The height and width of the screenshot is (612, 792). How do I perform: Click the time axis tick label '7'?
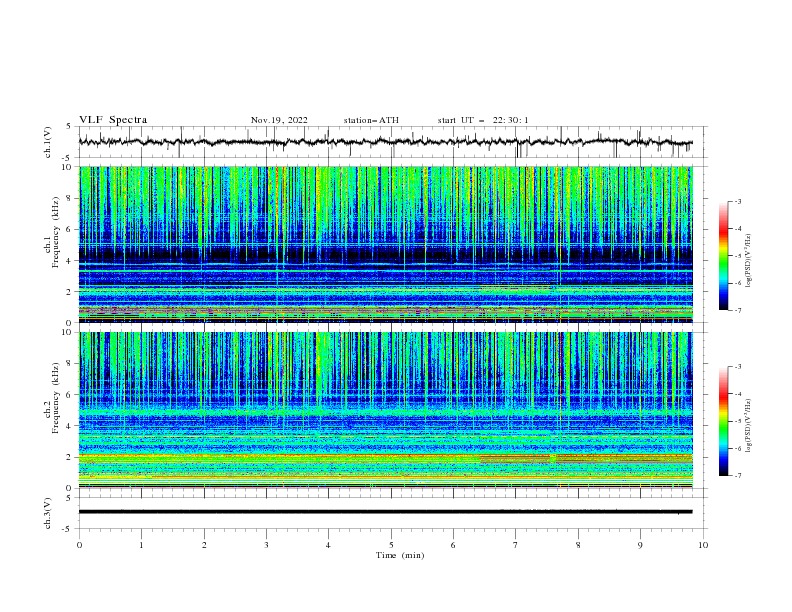point(516,545)
